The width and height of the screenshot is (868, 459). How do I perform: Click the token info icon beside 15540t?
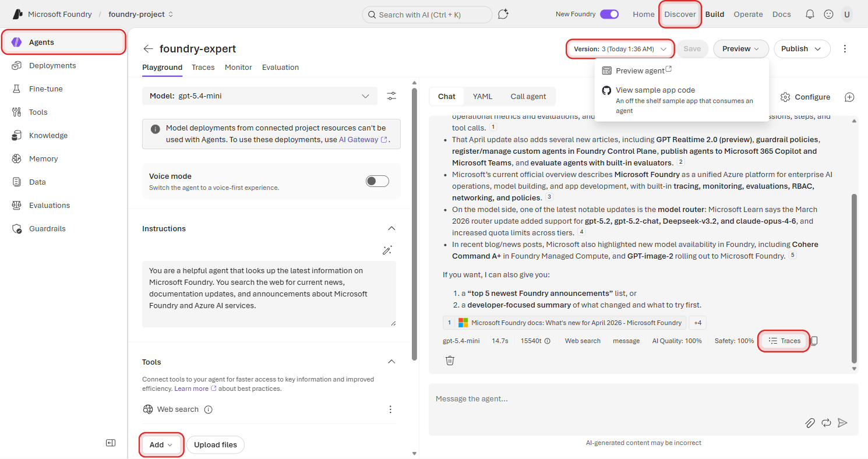click(547, 341)
